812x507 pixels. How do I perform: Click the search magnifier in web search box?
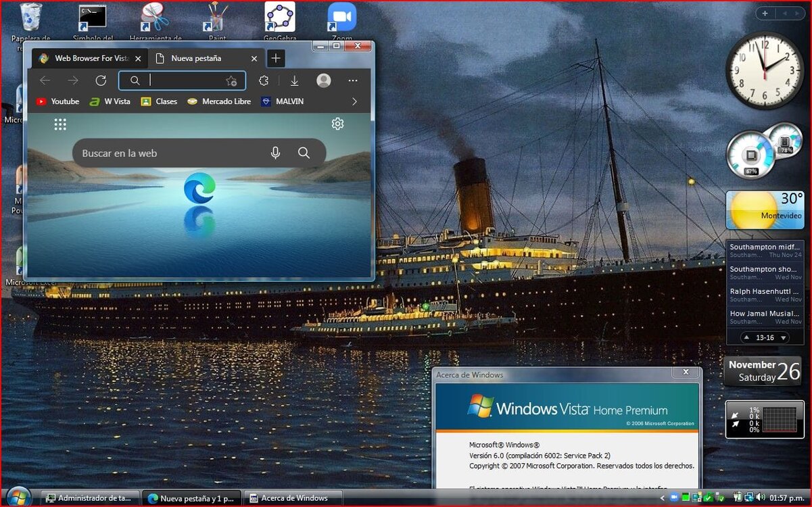(304, 153)
